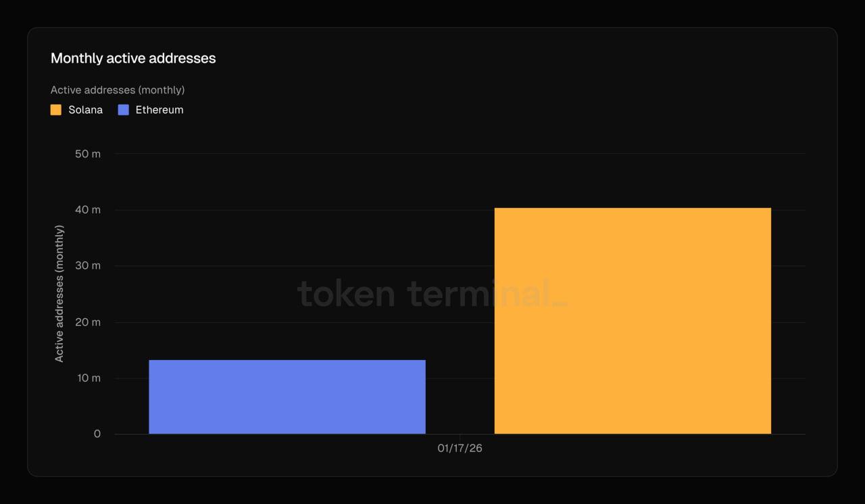The height and width of the screenshot is (504, 865).
Task: Click the 01/17/26 date label
Action: pyautogui.click(x=460, y=448)
